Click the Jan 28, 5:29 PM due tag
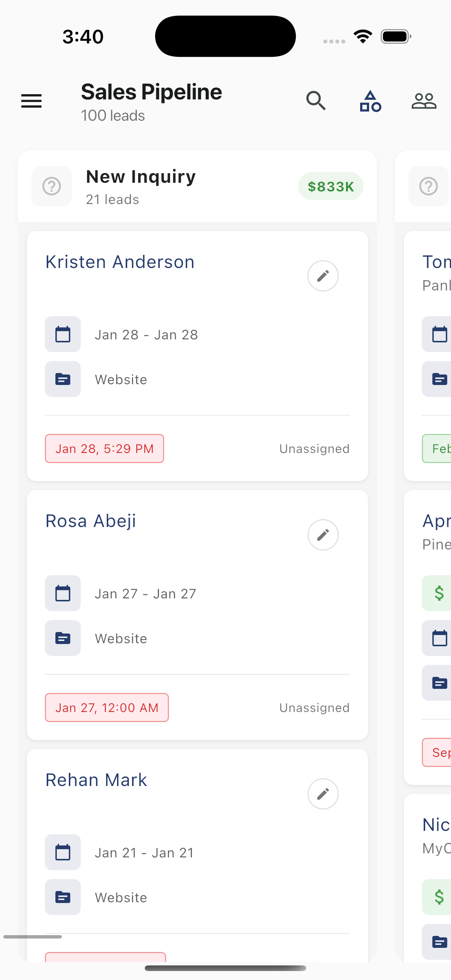The image size is (451, 980). coord(105,449)
